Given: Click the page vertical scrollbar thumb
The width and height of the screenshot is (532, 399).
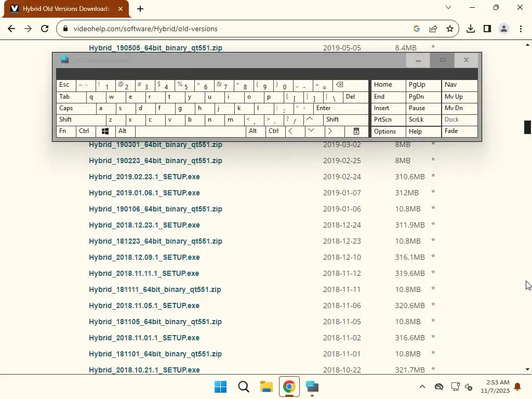Looking at the screenshot, I should pos(527,127).
